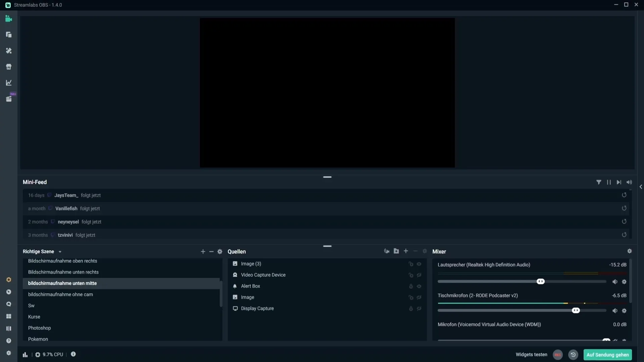Open the Editor via the camera icon
This screenshot has height=362, width=644.
(9, 19)
